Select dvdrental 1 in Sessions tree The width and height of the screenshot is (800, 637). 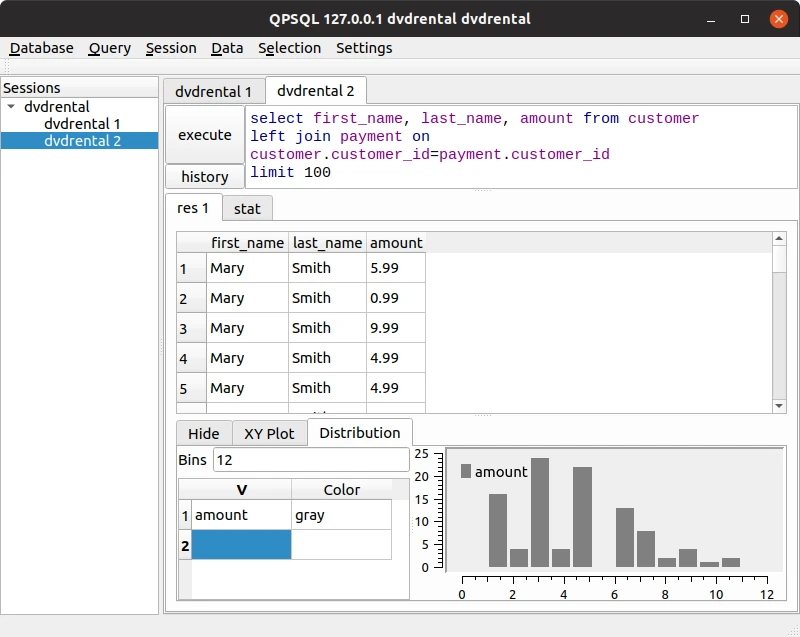click(82, 124)
